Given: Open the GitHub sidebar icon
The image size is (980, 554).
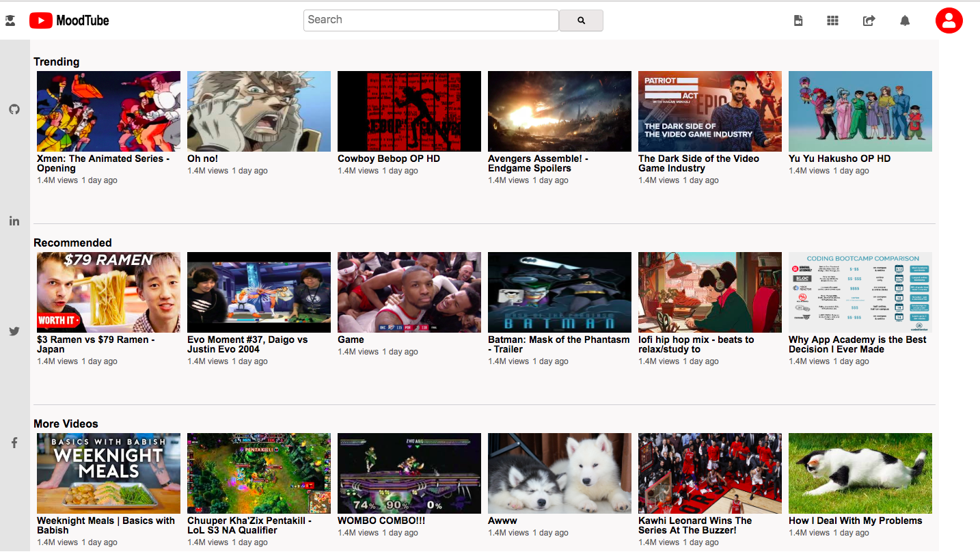Looking at the screenshot, I should pyautogui.click(x=14, y=109).
